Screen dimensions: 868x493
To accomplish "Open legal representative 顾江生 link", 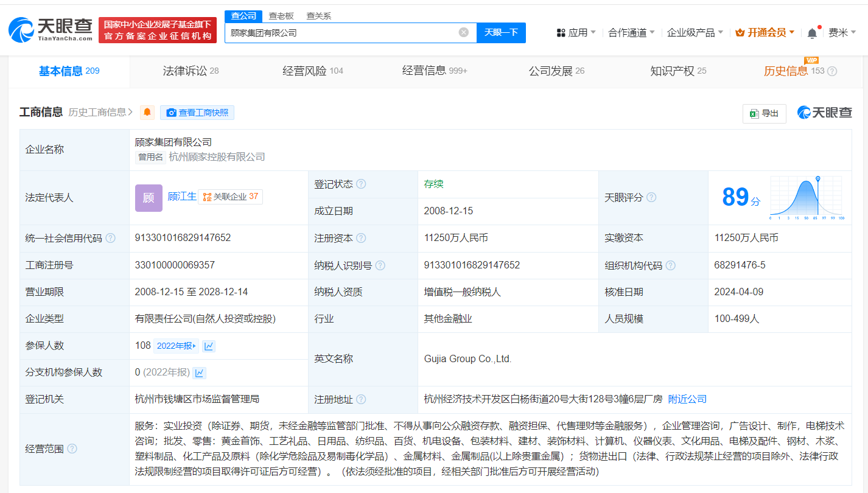I will tap(182, 197).
